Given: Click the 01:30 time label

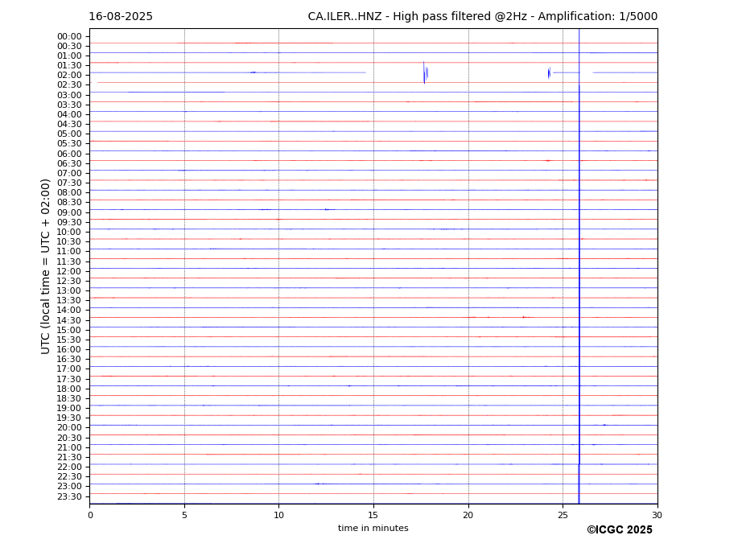Looking at the screenshot, I should pyautogui.click(x=69, y=66).
